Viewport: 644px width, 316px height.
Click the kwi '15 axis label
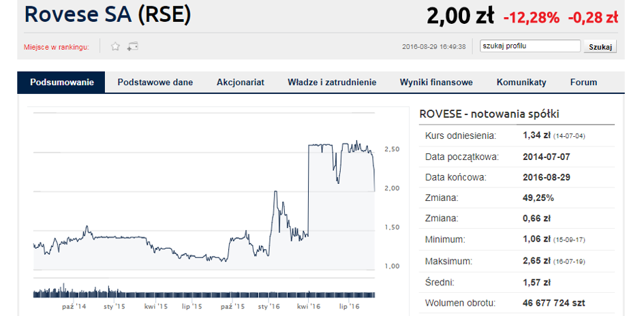[x=156, y=306]
